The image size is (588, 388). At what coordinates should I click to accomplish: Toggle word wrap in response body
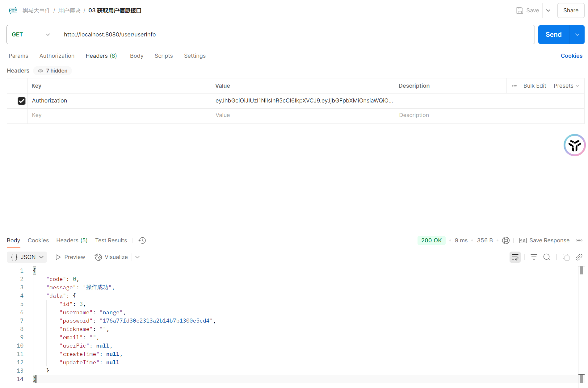515,257
